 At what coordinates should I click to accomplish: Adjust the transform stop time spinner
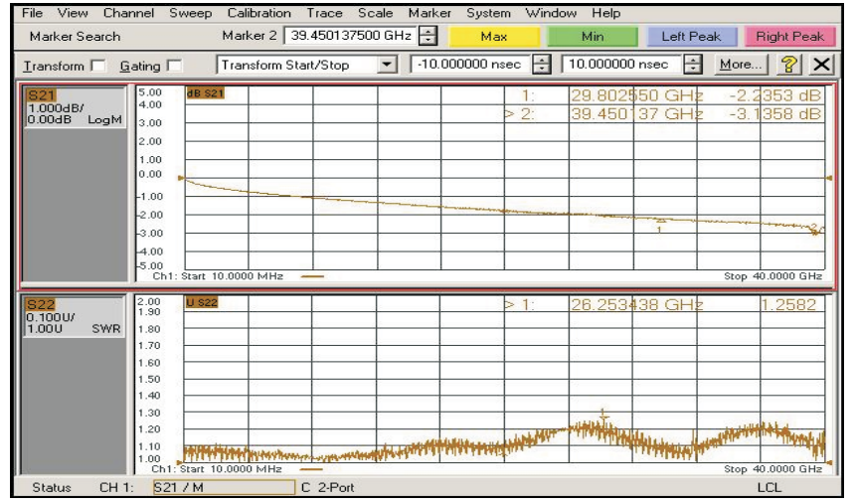[693, 66]
